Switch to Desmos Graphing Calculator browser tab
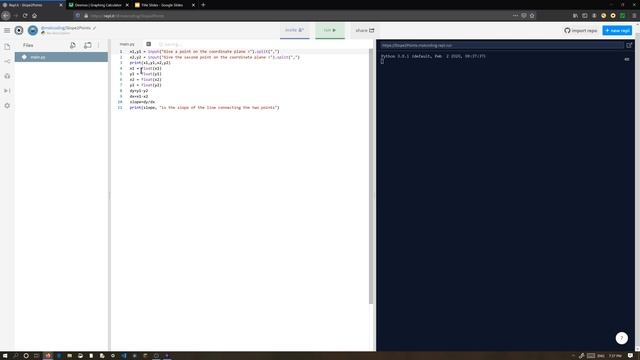The width and height of the screenshot is (640, 360). tap(98, 5)
